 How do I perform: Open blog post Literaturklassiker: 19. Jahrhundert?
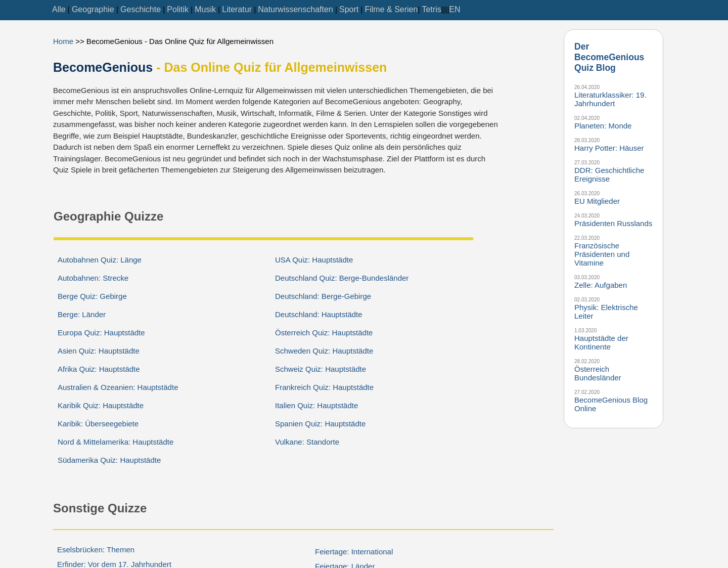pyautogui.click(x=610, y=99)
